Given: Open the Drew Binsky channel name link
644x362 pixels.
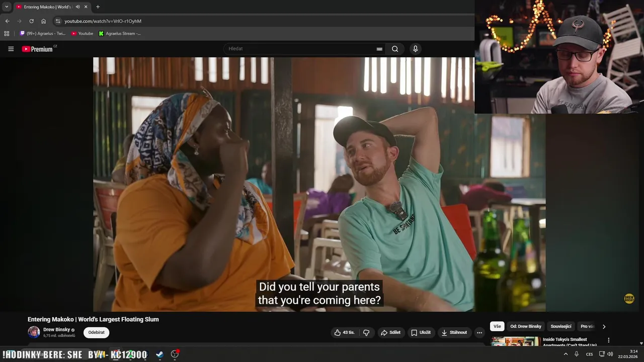Looking at the screenshot, I should 56,330.
